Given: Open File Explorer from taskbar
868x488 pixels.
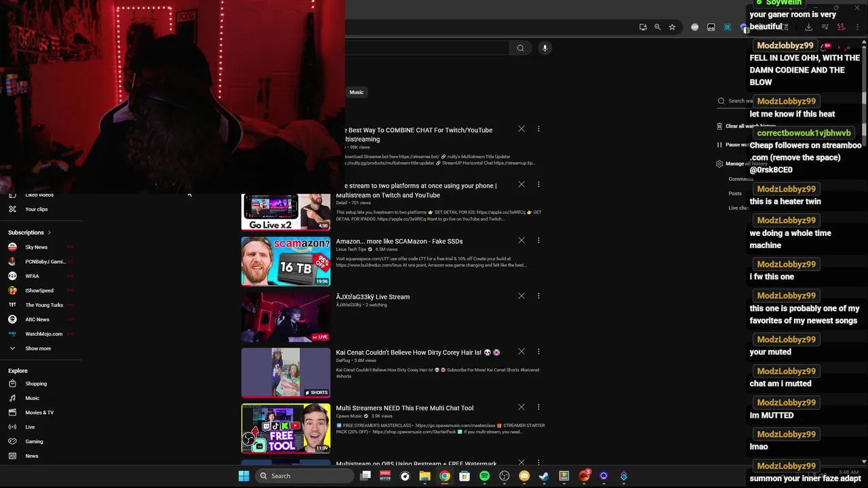Looking at the screenshot, I should click(425, 476).
